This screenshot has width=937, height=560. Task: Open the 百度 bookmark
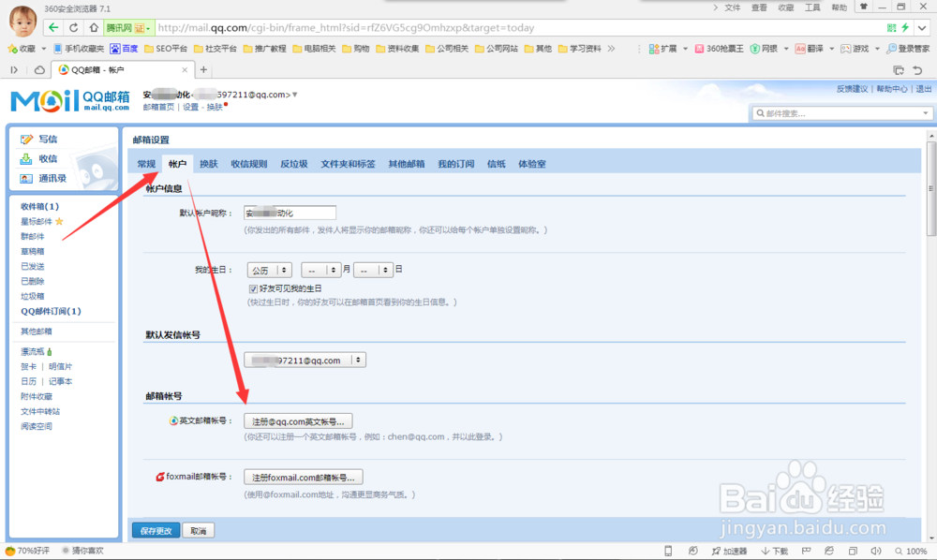coord(124,49)
